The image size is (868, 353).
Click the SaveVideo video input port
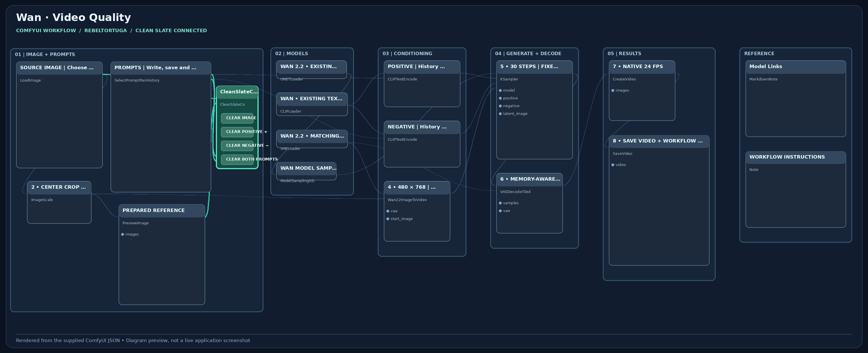pyautogui.click(x=613, y=165)
